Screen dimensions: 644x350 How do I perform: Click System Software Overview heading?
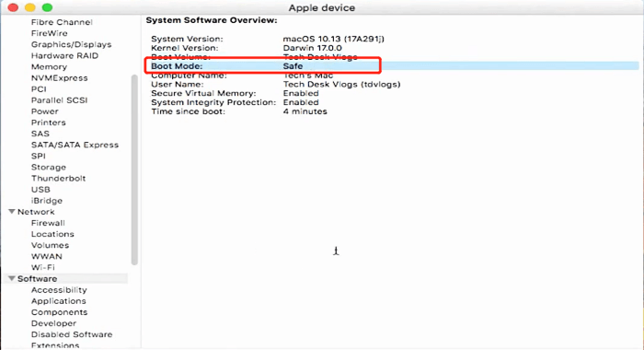(x=212, y=20)
